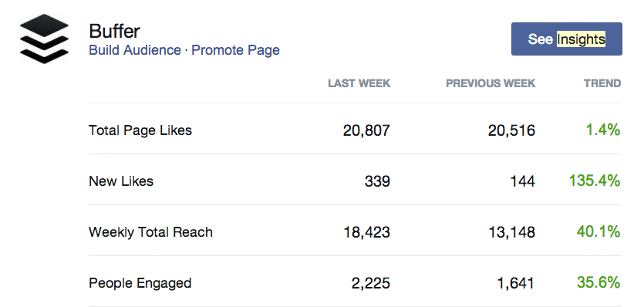Screen dimensions: 644x307
Task: Click the 2,225 people engaged value
Action: click(371, 284)
